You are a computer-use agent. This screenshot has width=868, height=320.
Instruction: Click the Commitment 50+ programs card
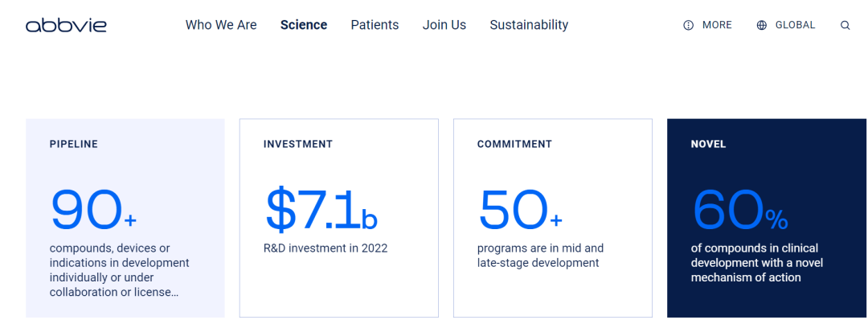(x=552, y=218)
